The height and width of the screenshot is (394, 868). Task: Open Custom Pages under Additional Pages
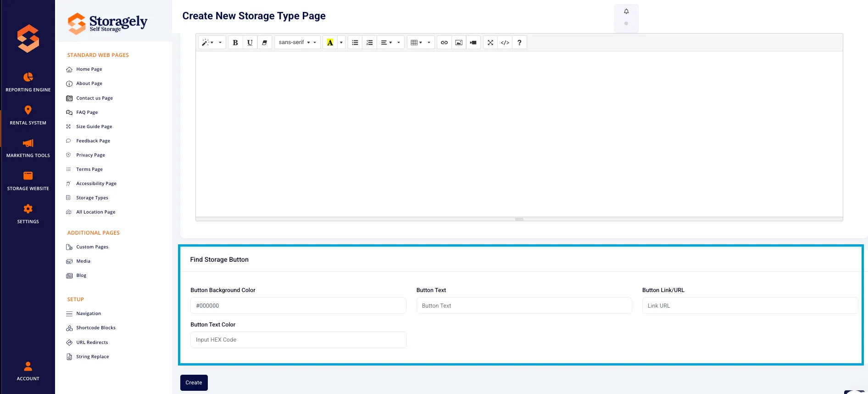click(x=92, y=247)
